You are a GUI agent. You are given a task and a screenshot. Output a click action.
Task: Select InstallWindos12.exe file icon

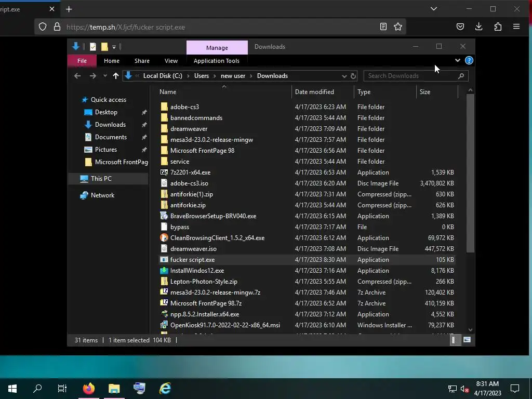(164, 270)
